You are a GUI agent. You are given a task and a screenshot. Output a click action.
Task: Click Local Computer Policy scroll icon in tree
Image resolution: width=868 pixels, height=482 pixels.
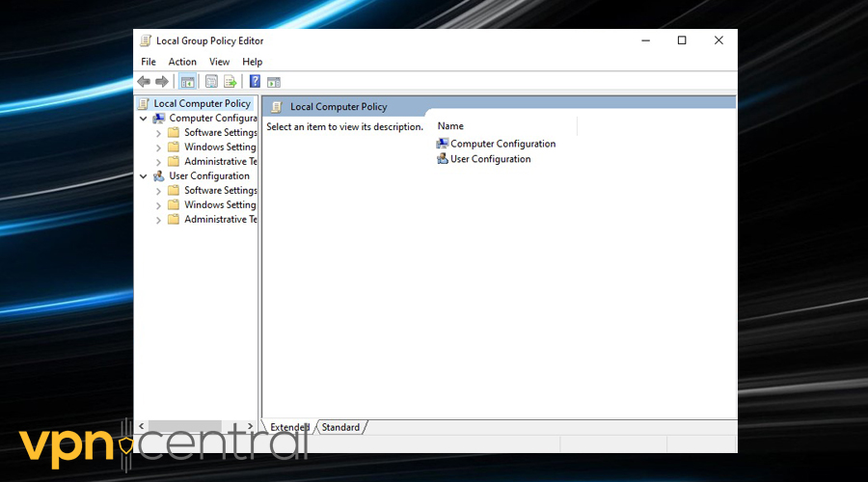(x=144, y=103)
